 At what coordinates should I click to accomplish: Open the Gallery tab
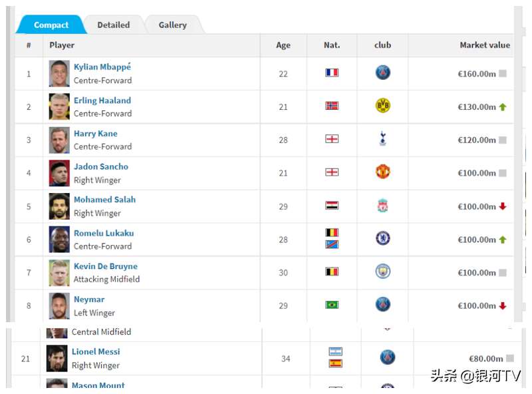click(x=173, y=25)
